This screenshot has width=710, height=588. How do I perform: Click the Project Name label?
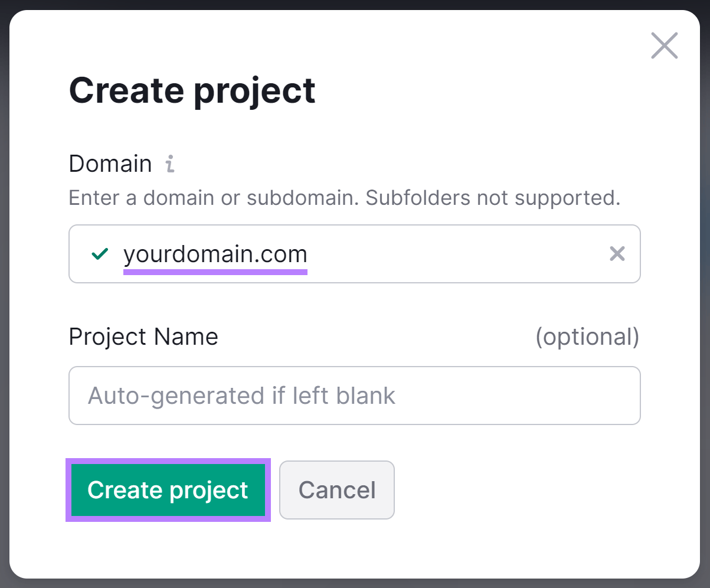click(143, 337)
